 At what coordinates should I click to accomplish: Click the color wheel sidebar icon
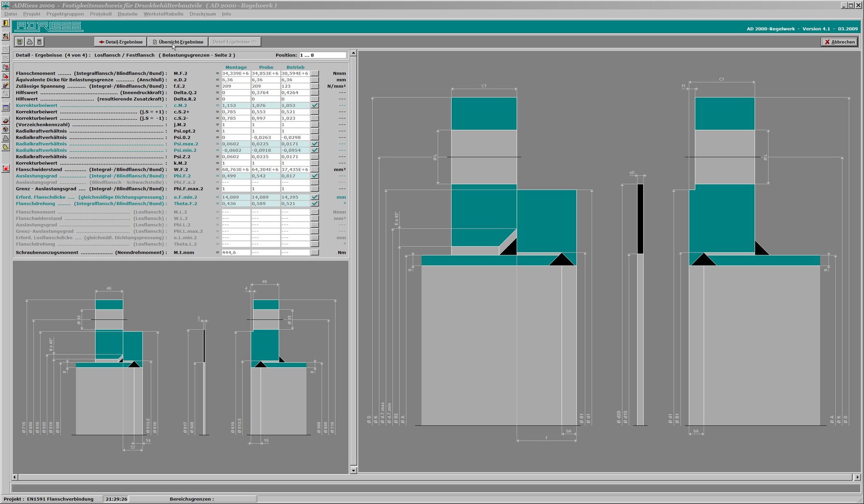pyautogui.click(x=6, y=129)
